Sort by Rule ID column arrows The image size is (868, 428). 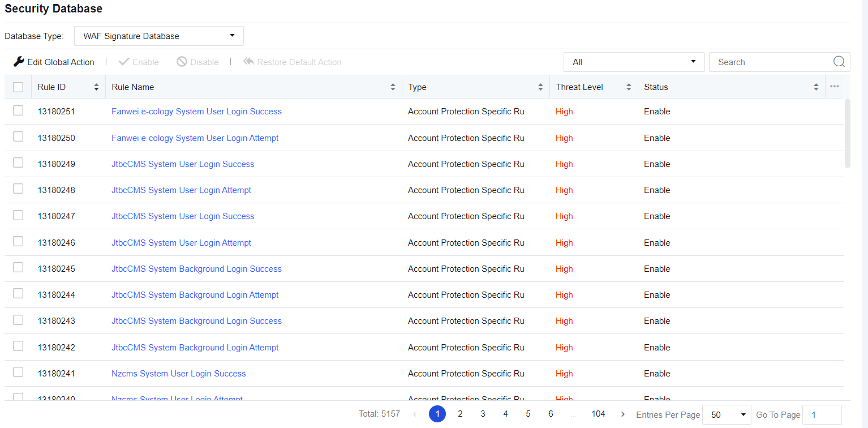click(96, 87)
